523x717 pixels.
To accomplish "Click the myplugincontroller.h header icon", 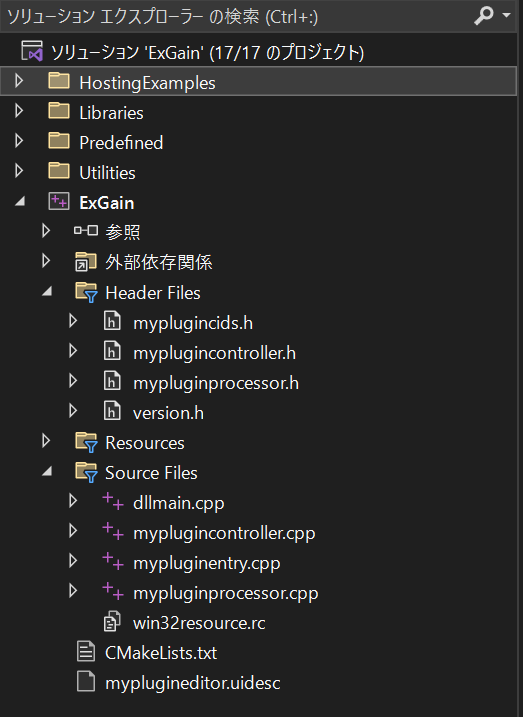I will pyautogui.click(x=112, y=351).
